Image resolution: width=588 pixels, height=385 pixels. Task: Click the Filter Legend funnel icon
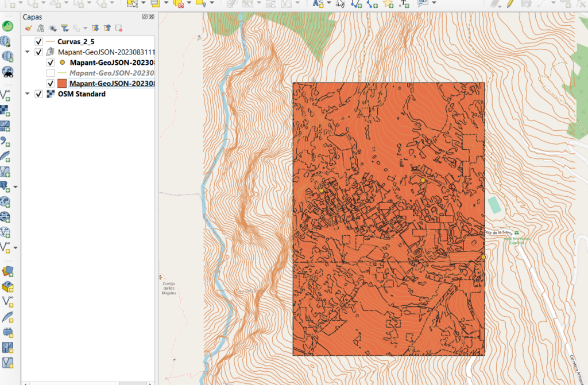tap(64, 28)
